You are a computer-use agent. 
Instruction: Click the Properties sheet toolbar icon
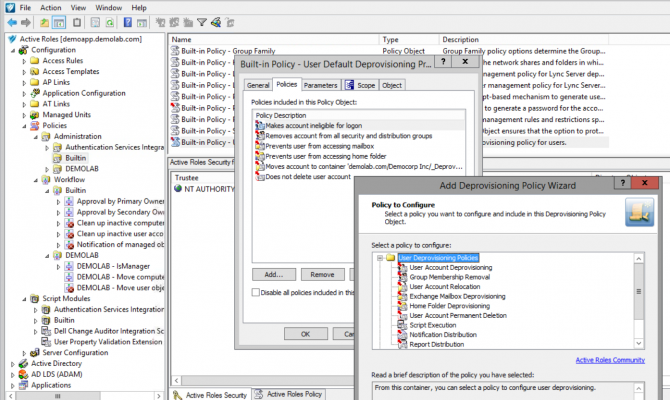95,22
